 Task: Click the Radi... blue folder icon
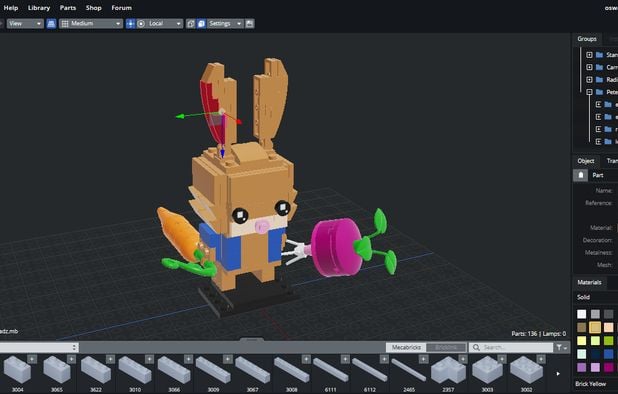click(x=599, y=80)
